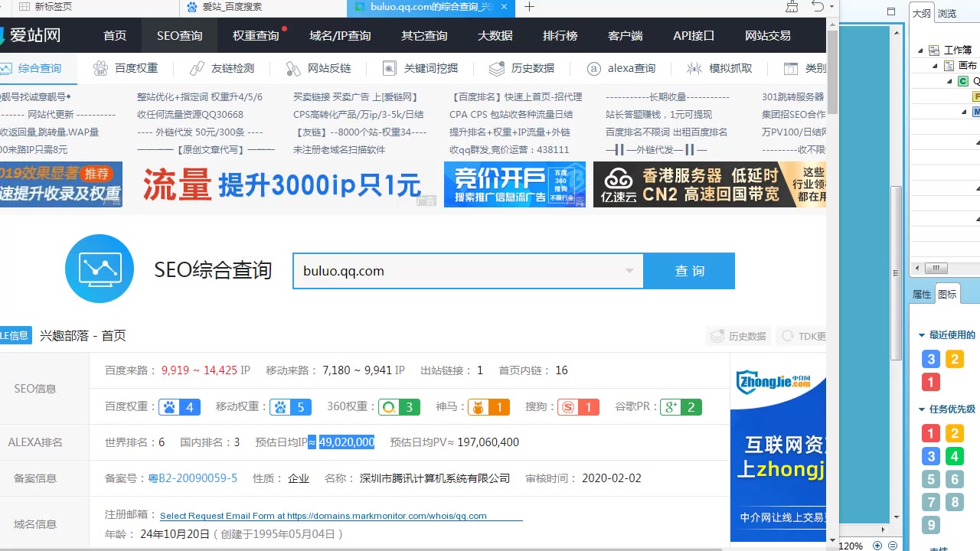Click the 百度权重 paw badge showing 4

click(x=180, y=407)
